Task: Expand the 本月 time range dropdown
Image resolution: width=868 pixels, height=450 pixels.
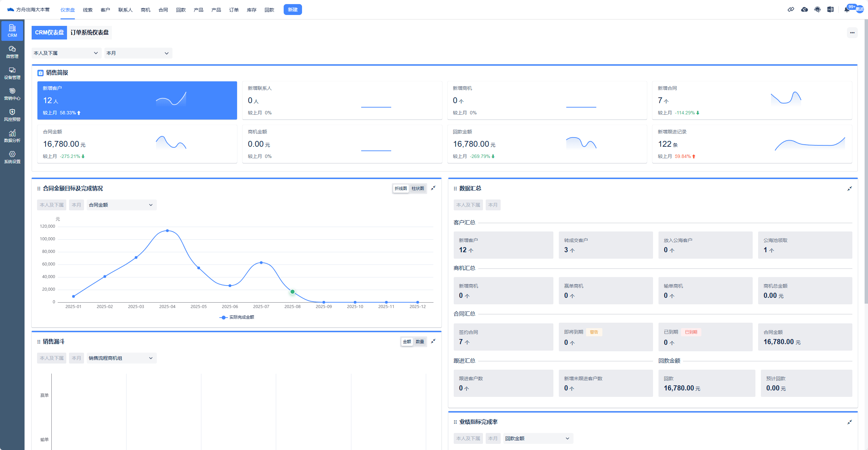Action: 138,53
